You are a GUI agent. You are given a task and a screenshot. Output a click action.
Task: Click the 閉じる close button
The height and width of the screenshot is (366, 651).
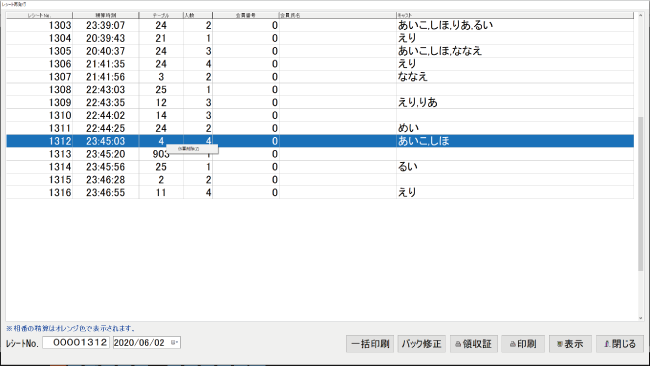(620, 344)
